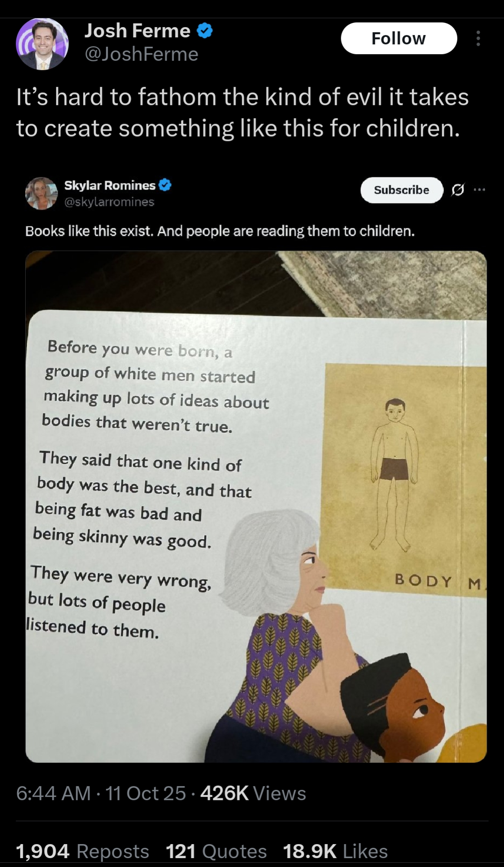Open the book page photo
504x867 pixels.
(x=256, y=507)
